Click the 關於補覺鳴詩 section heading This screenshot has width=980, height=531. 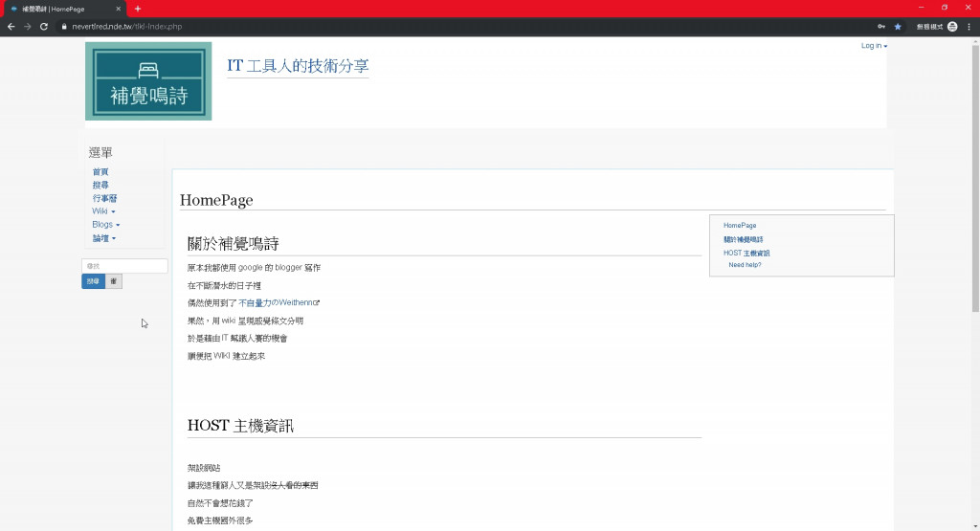(233, 244)
